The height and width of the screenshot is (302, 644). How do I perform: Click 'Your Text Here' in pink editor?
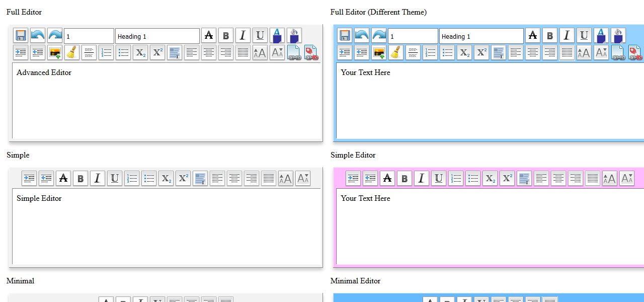pos(365,198)
